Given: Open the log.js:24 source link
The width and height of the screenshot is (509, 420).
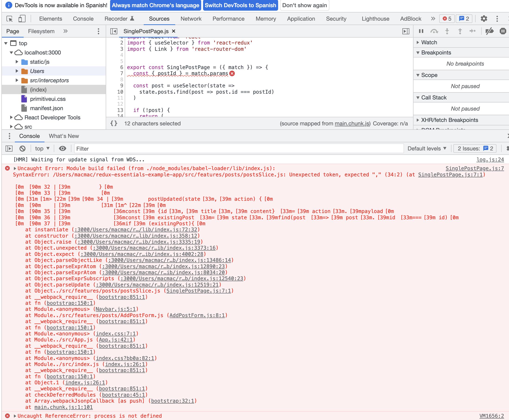Looking at the screenshot, I should [490, 160].
